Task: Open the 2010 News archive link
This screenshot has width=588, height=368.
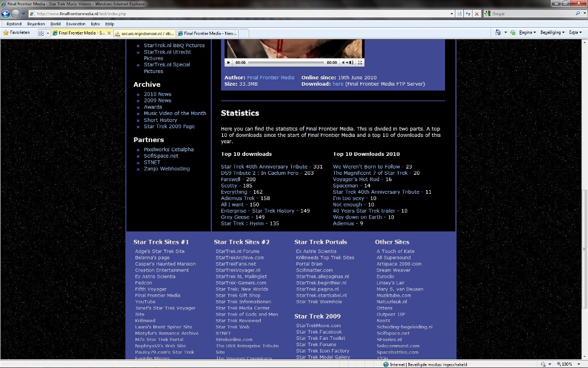Action: pos(157,94)
